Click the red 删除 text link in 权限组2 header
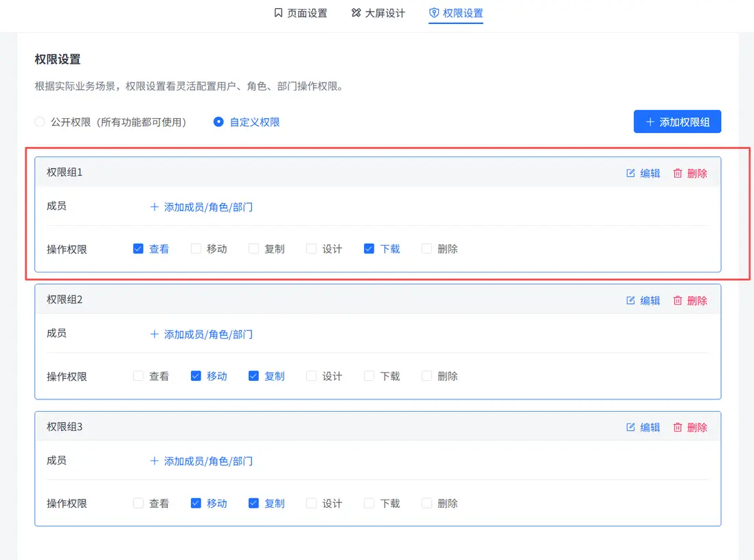The height and width of the screenshot is (560, 754). pyautogui.click(x=697, y=301)
